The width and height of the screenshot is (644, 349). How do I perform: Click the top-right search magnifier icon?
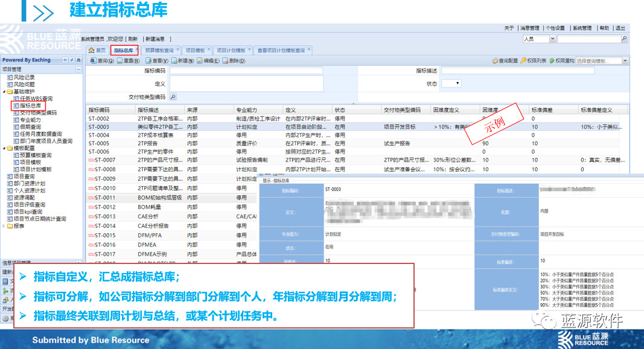(624, 39)
